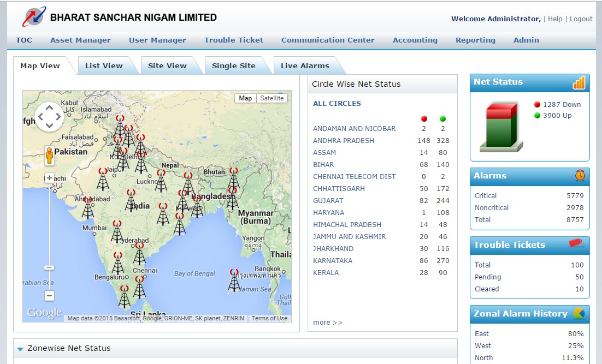Switch the map to Satellite view
Screen dimensions: 602x364
pyautogui.click(x=272, y=98)
